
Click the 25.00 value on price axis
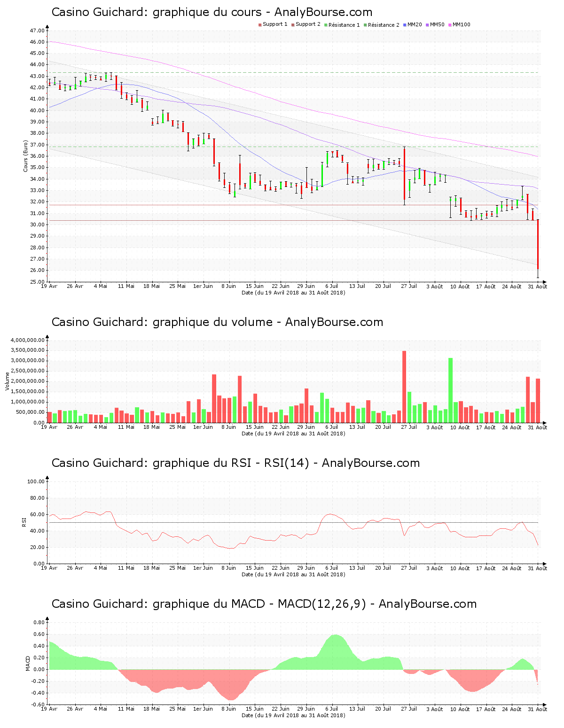[38, 282]
